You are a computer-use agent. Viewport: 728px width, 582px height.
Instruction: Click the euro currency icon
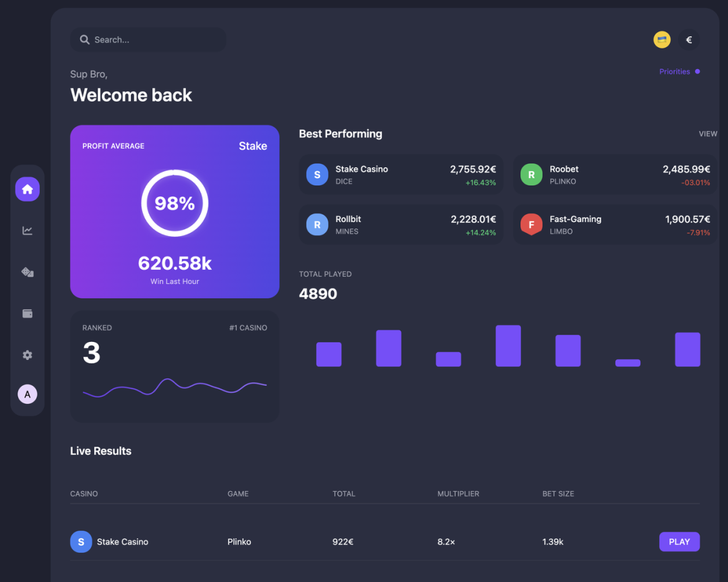689,40
